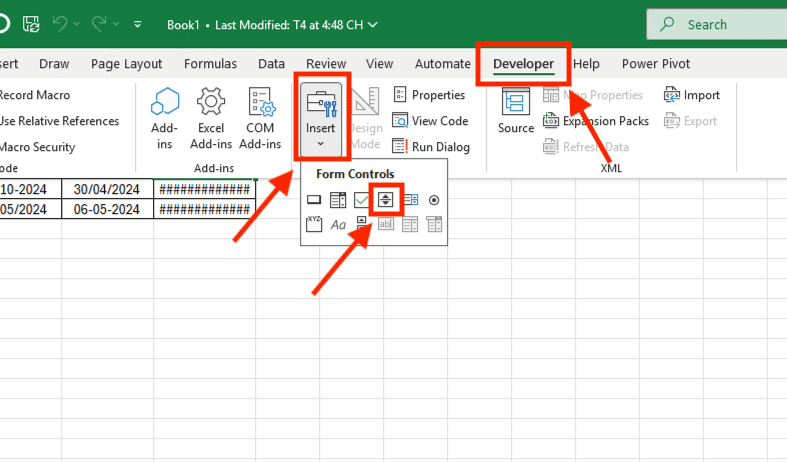The width and height of the screenshot is (787, 462).
Task: Click Refresh Data in XML group
Action: [x=586, y=147]
